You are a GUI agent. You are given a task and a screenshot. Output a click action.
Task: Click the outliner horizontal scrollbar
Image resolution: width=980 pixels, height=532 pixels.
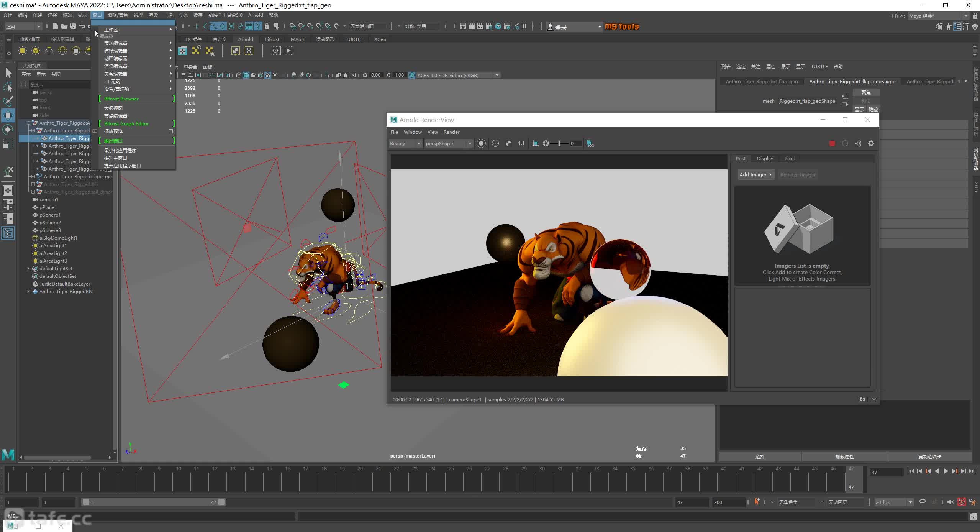click(57, 457)
